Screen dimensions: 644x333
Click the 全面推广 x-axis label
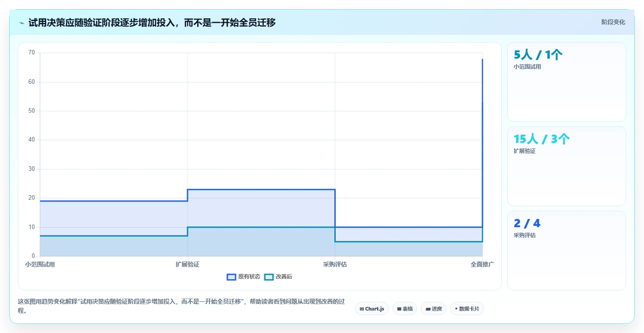click(x=483, y=264)
